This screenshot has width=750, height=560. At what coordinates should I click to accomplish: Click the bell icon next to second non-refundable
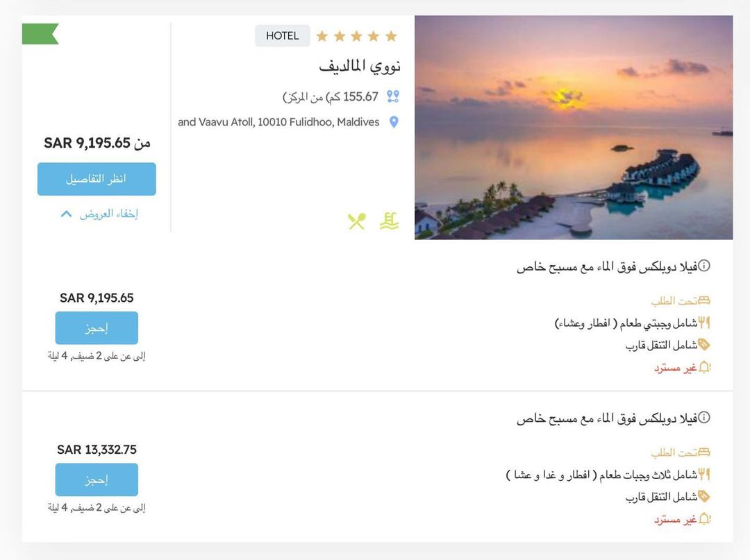coord(705,519)
